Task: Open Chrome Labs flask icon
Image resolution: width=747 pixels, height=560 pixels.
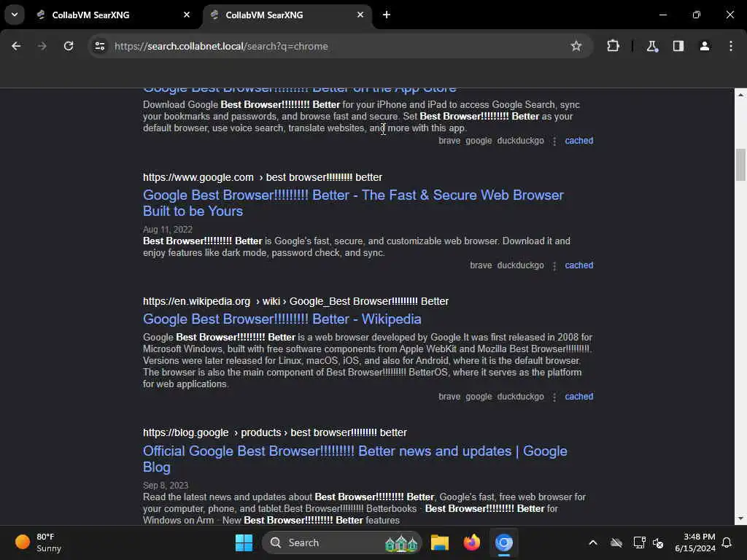Action: tap(652, 46)
